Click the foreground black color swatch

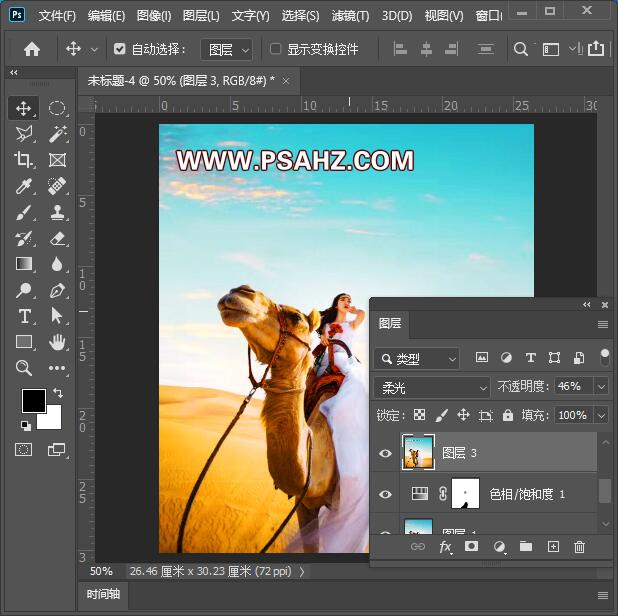(x=33, y=400)
